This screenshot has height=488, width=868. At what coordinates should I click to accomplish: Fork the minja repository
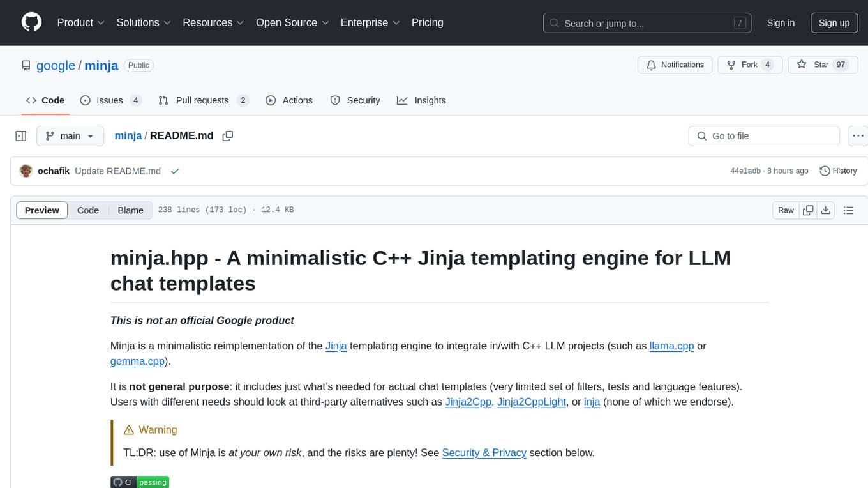(x=750, y=65)
